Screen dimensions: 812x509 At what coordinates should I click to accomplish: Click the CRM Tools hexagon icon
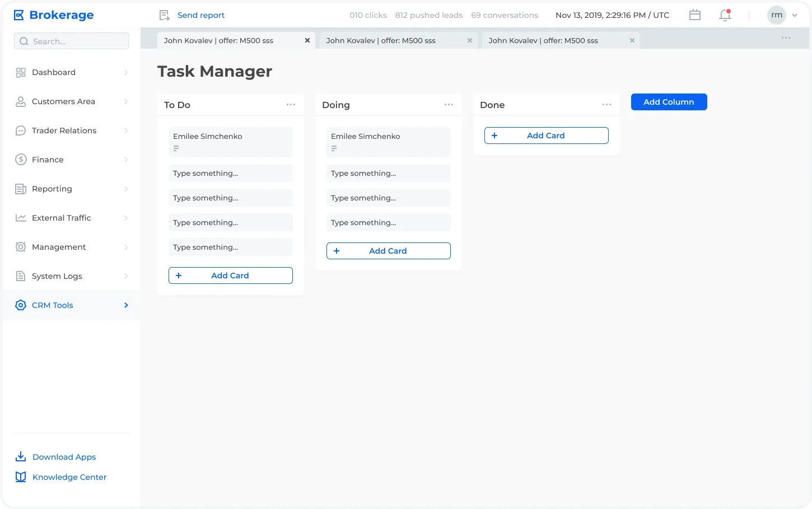[21, 305]
